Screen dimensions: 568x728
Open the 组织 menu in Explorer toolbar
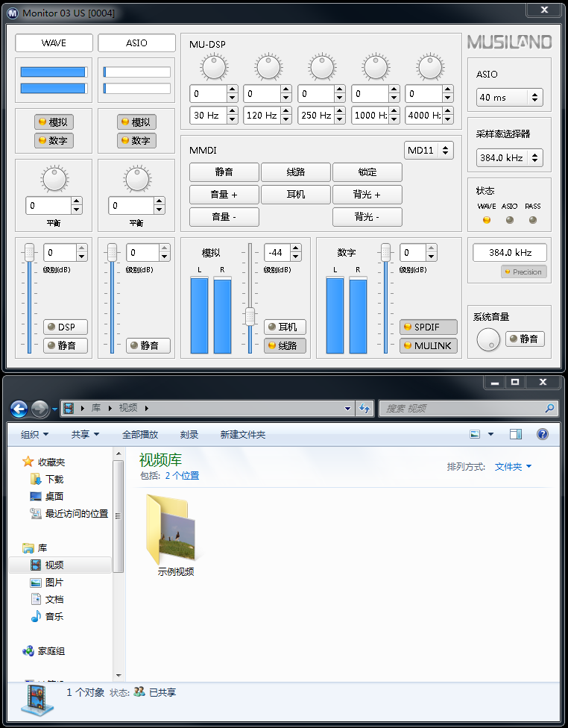(34, 435)
